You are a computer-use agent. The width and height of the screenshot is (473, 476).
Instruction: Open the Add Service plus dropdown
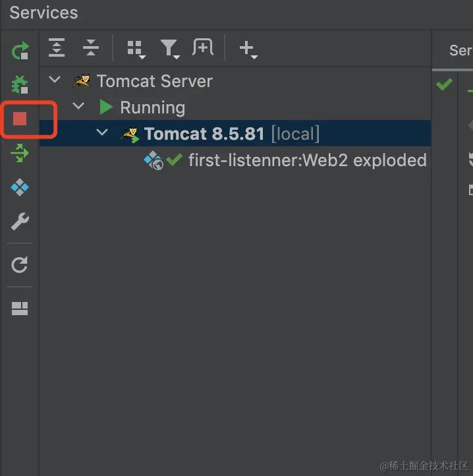pyautogui.click(x=248, y=48)
